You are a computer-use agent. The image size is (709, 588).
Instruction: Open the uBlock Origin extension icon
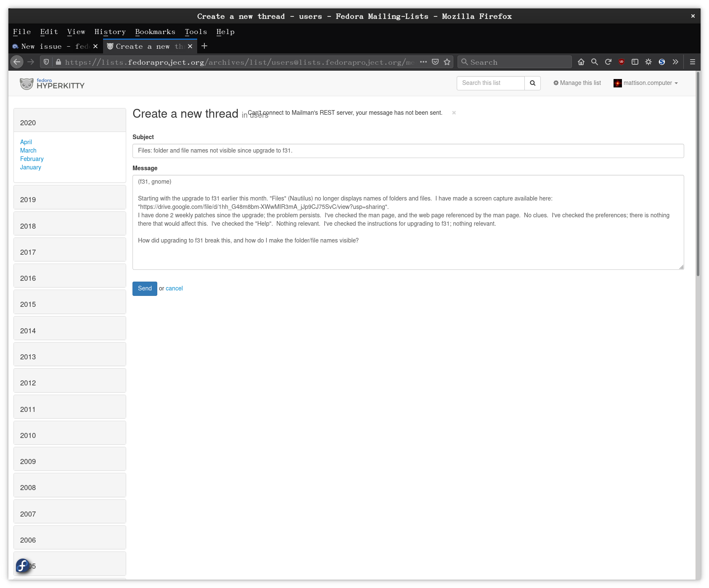pos(622,62)
